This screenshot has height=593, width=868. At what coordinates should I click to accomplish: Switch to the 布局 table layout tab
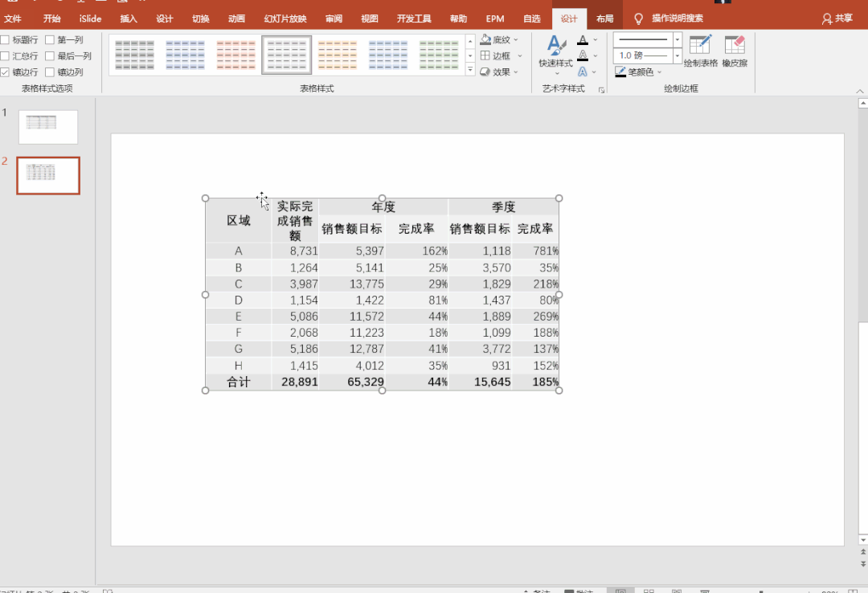(604, 18)
